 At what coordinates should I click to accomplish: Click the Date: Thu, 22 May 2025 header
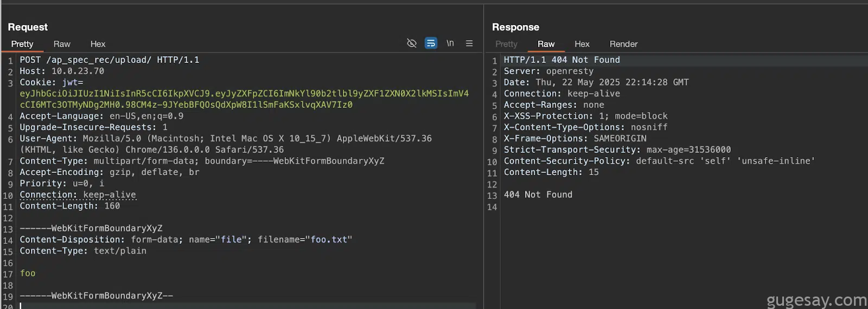[x=596, y=82]
